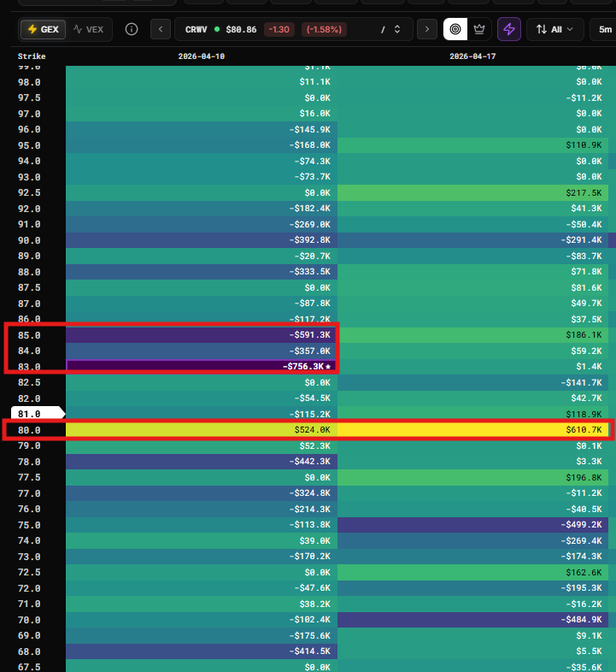Image resolution: width=616 pixels, height=672 pixels.
Task: Select the -$756.3K starred cell
Action: pos(202,367)
